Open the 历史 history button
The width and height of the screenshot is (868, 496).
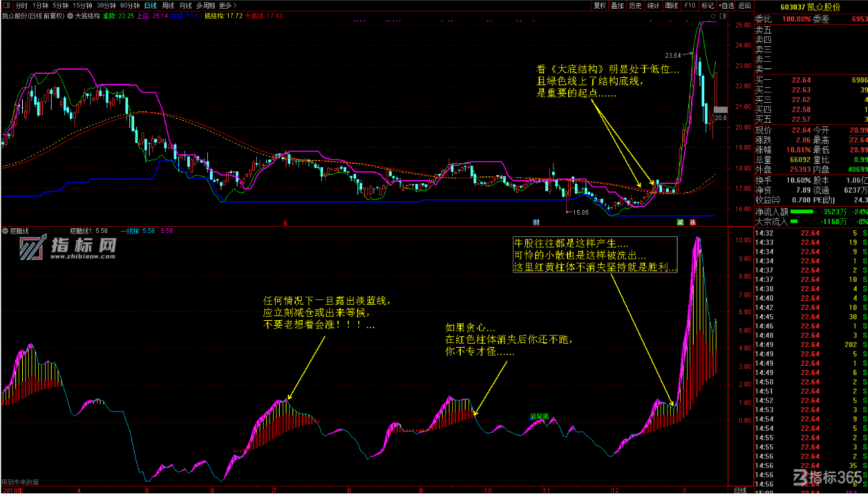(x=635, y=5)
